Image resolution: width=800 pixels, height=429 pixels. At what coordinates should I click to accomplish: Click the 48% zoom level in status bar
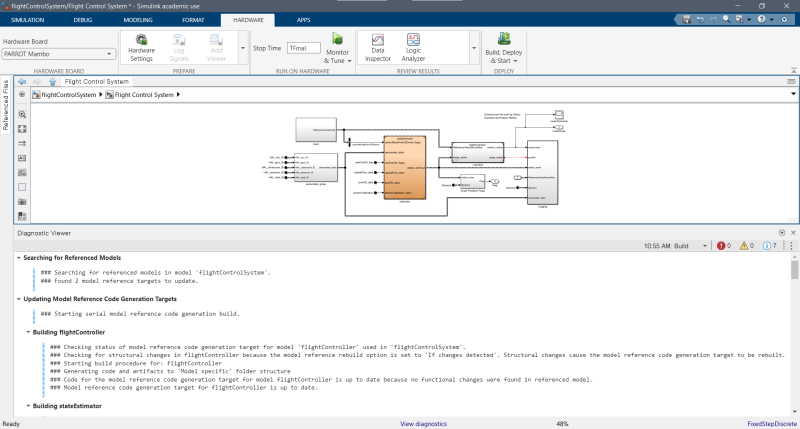[562, 424]
